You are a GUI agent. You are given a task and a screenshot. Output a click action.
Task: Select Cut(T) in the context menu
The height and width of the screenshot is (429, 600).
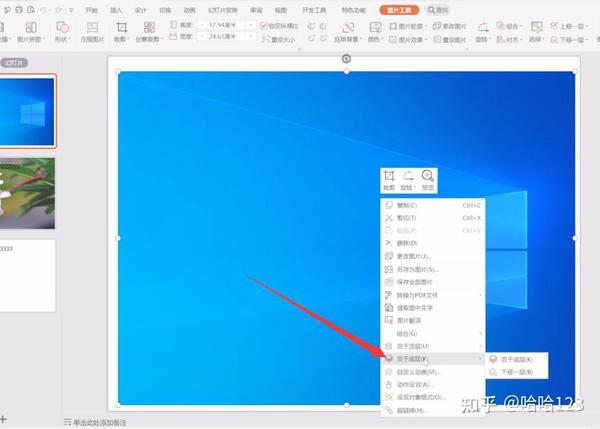(x=433, y=218)
